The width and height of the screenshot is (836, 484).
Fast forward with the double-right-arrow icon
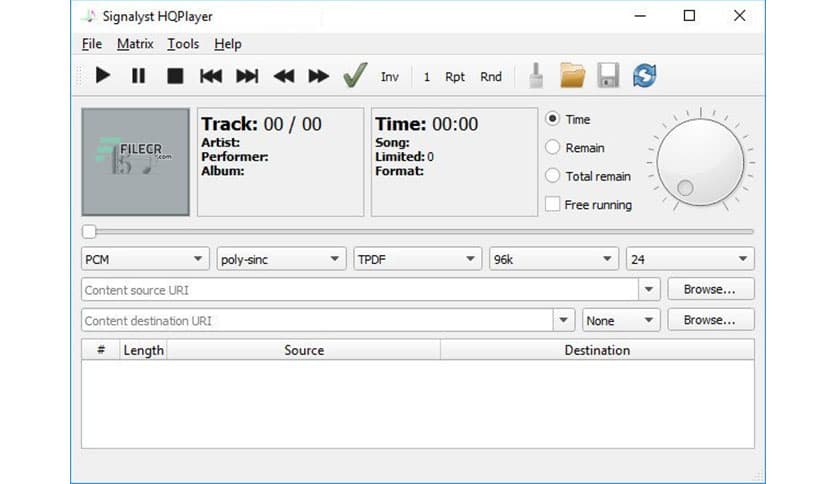point(319,76)
